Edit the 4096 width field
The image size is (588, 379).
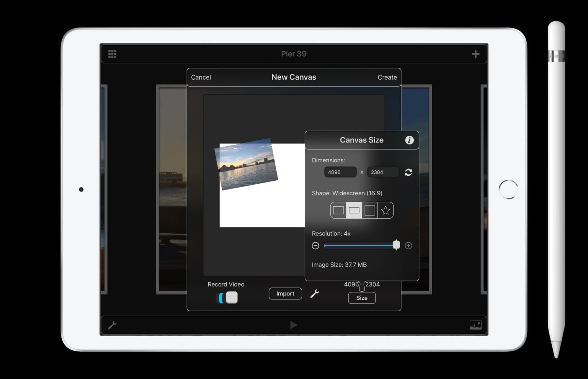(x=340, y=172)
